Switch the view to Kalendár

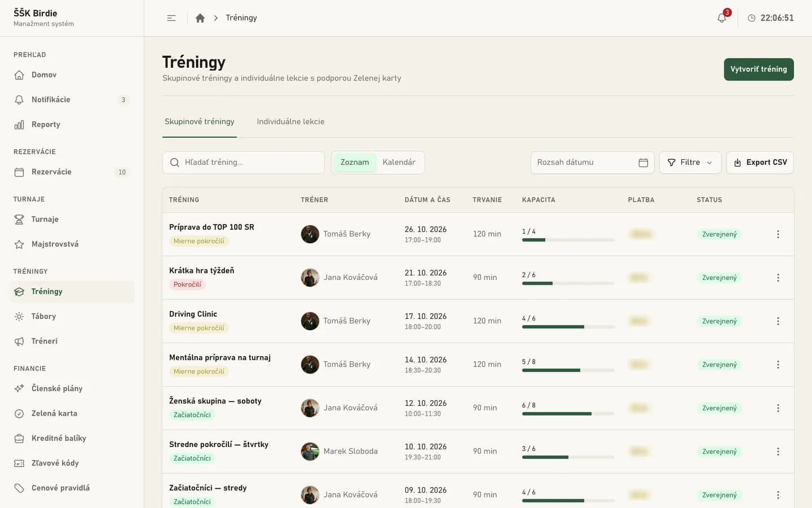[399, 163]
